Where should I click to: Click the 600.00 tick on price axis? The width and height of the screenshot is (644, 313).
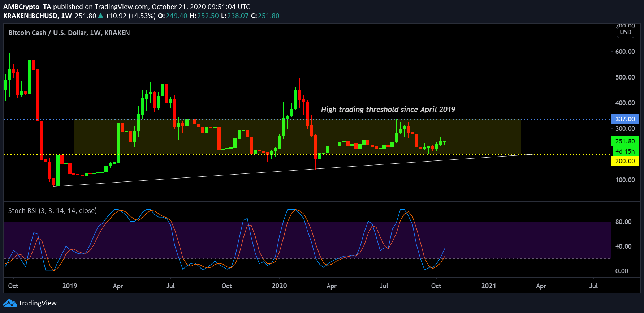click(625, 52)
